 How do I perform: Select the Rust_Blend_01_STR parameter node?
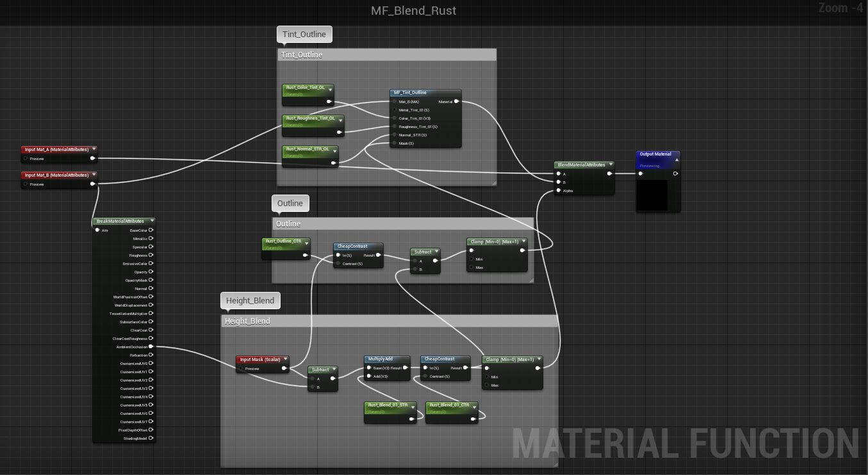[389, 405]
